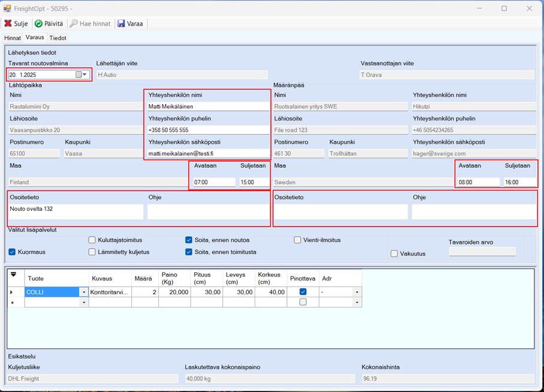Toggle Soita, ennen toimitusta checkbox

(x=189, y=252)
